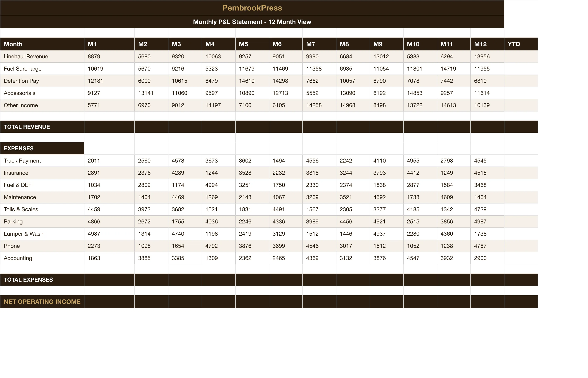
Task: Click the Linehaul Revenue M10 cell 5383
Action: coord(420,56)
